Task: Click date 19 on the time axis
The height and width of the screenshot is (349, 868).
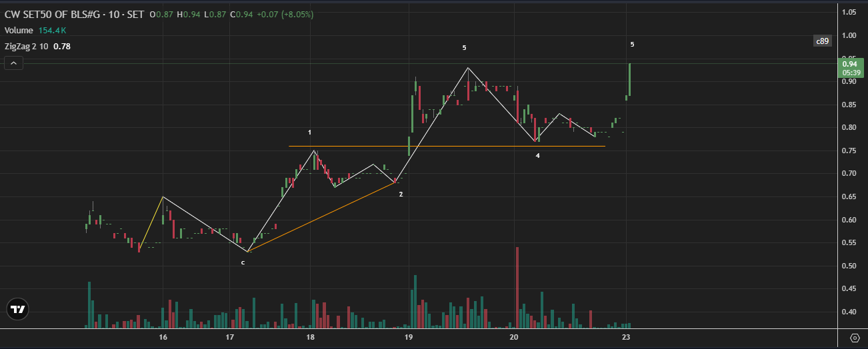Action: click(409, 338)
